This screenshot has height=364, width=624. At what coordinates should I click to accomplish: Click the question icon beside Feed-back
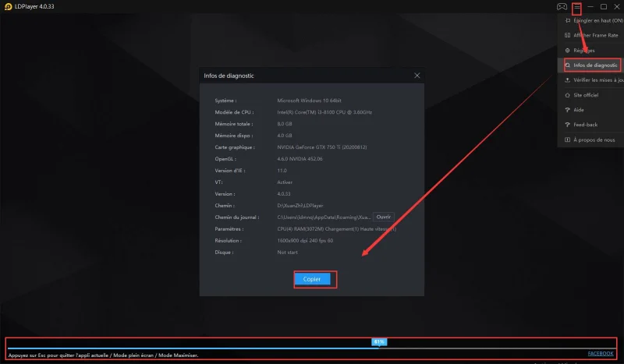(x=568, y=125)
